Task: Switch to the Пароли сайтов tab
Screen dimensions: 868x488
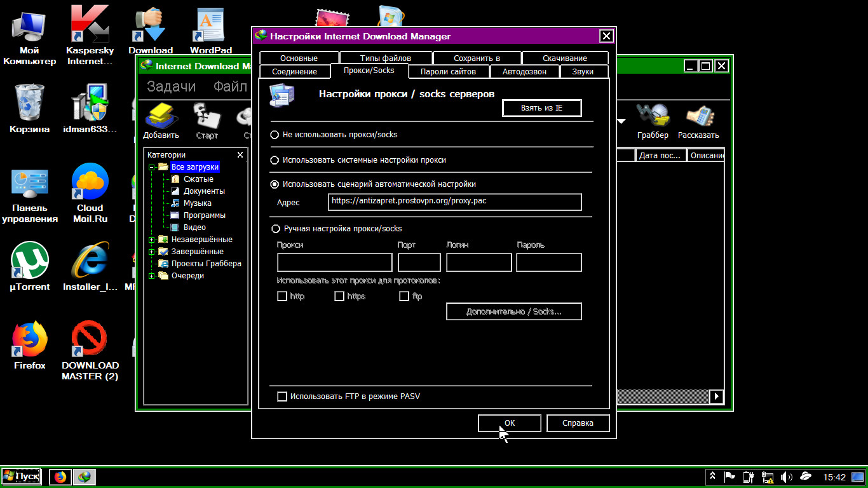Action: [x=450, y=71]
